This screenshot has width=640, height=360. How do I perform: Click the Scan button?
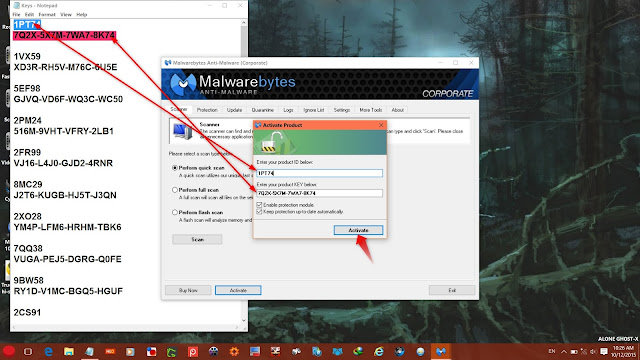click(x=197, y=240)
